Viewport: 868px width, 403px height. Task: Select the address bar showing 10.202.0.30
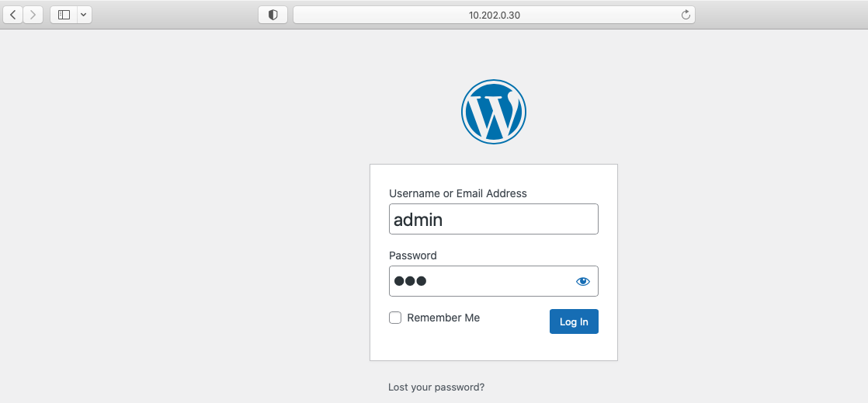494,15
